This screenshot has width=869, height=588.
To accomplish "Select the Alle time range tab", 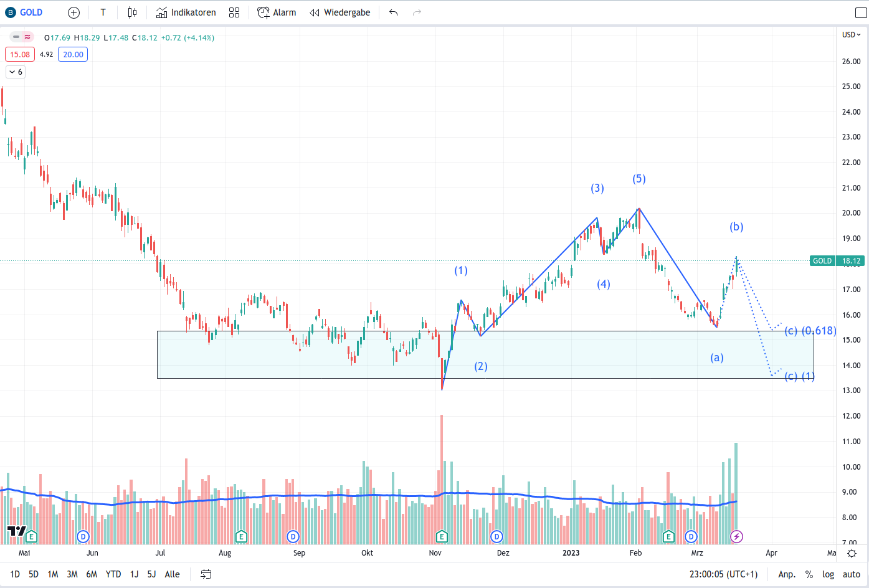I will (172, 574).
